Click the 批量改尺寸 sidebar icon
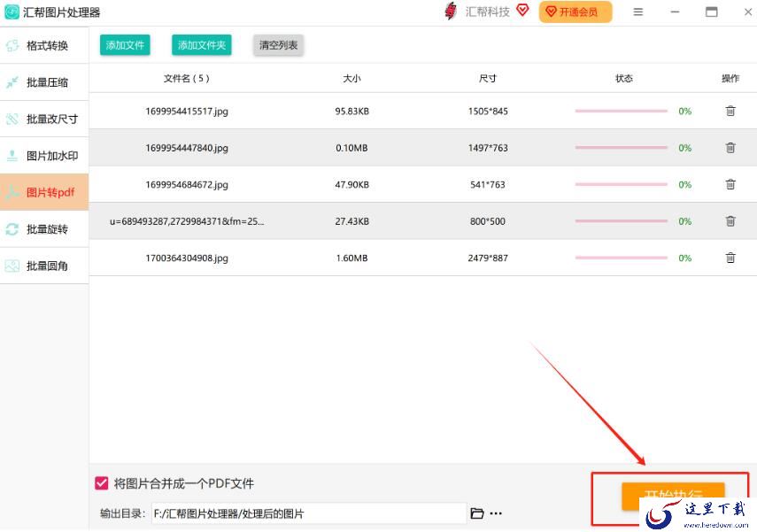Viewport: 757px width, 532px height. [12, 120]
